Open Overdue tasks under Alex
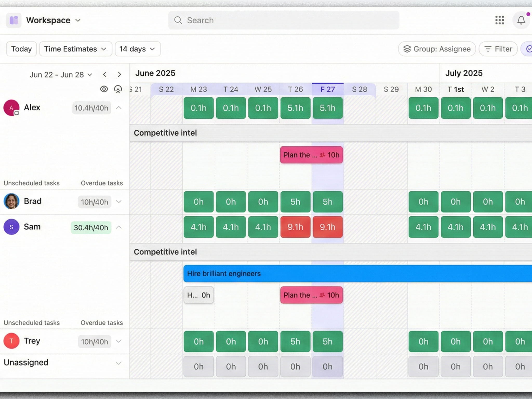Viewport: 532px width, 399px height. click(x=102, y=183)
